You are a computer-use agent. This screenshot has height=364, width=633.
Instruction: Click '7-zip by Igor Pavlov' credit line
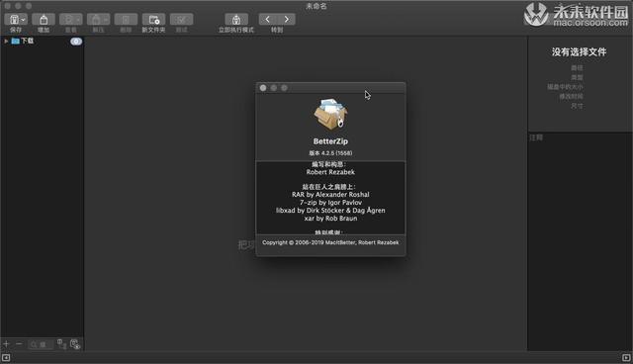(330, 203)
